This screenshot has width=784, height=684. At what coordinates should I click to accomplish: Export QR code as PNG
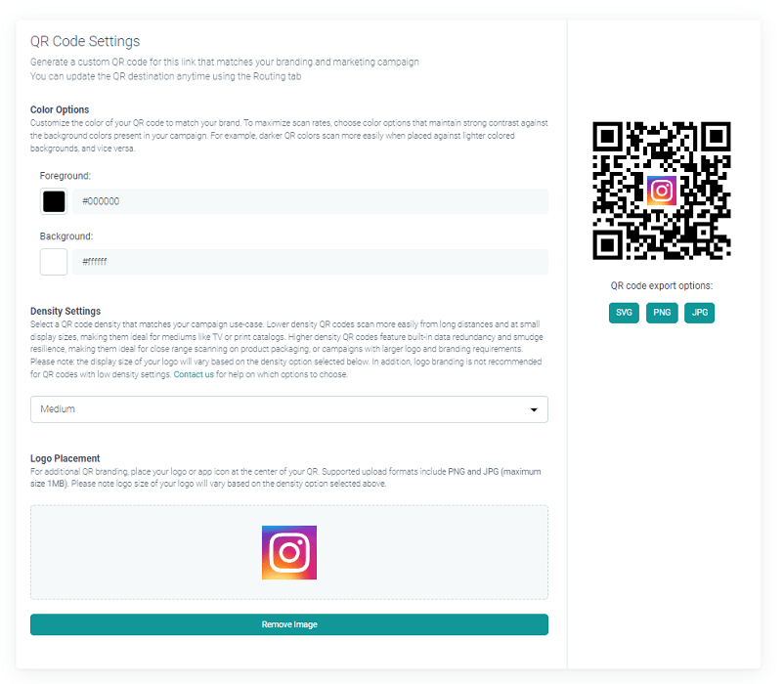(x=662, y=313)
